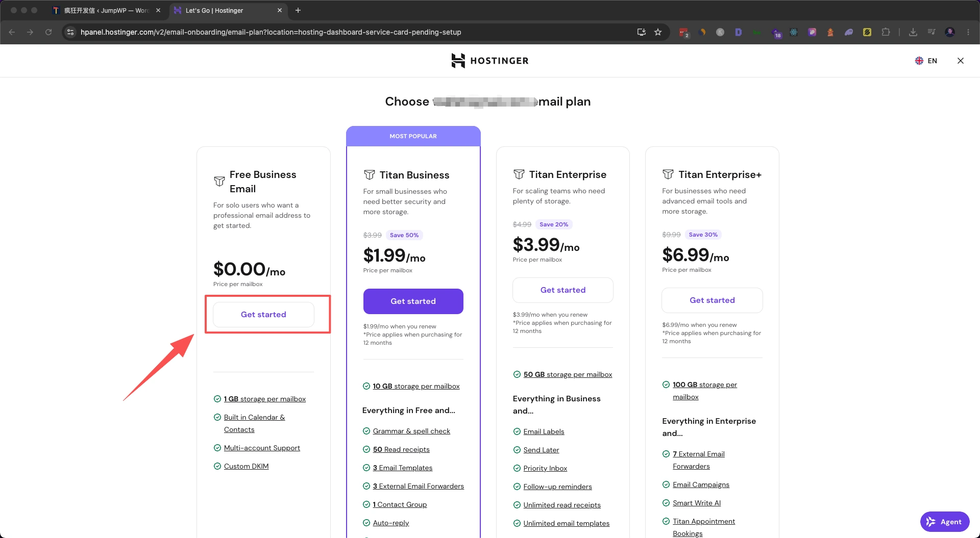Get started with Free Business Email

[263, 315]
